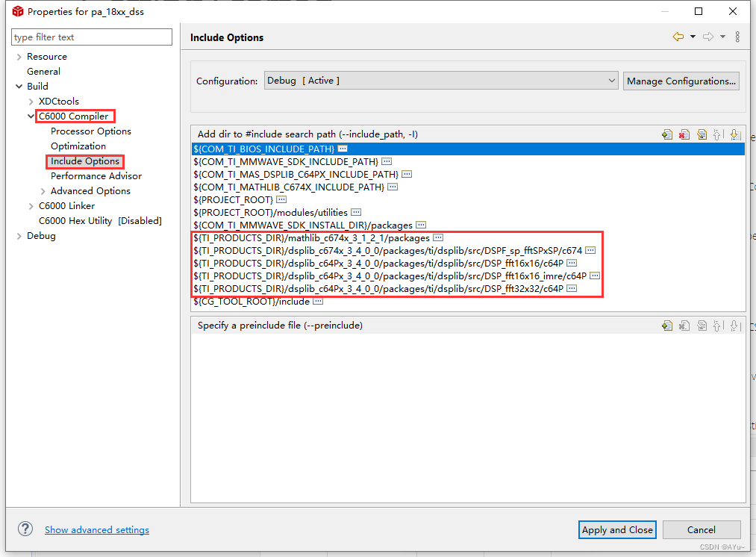Open Show advanced settings link
The width and height of the screenshot is (756, 557).
[x=97, y=529]
